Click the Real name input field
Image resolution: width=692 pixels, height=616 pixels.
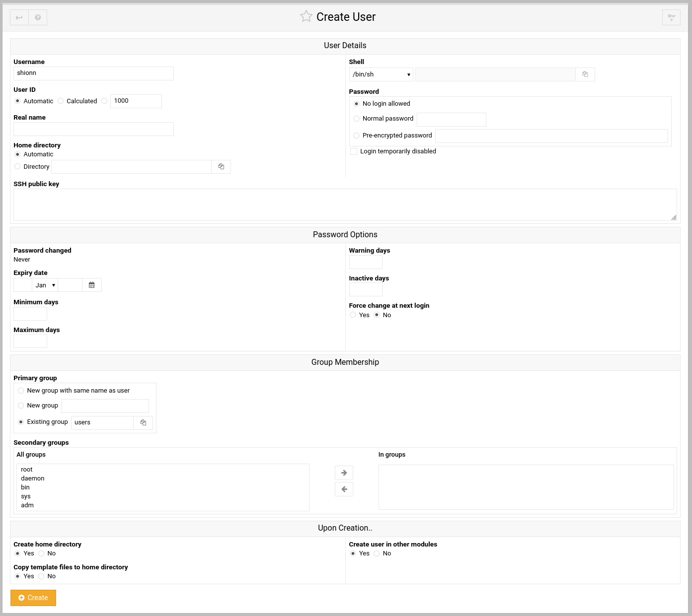pyautogui.click(x=93, y=129)
